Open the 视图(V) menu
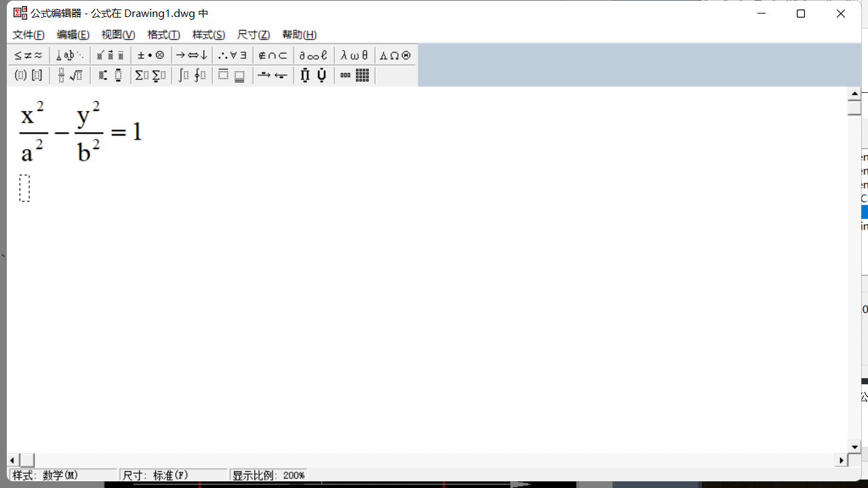 (x=118, y=35)
